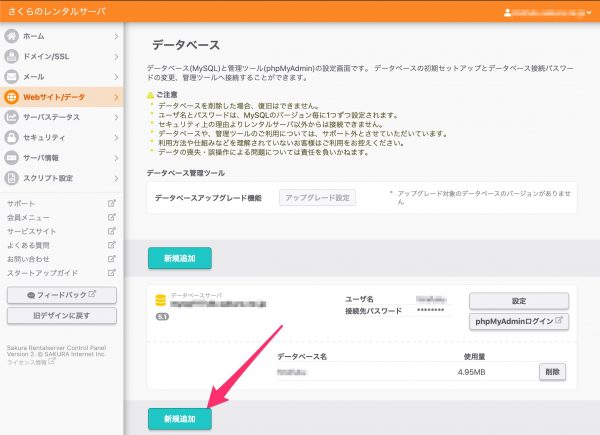The height and width of the screenshot is (435, 600).
Task: Click the スクリプト設定 gear icon
Action: point(13,178)
